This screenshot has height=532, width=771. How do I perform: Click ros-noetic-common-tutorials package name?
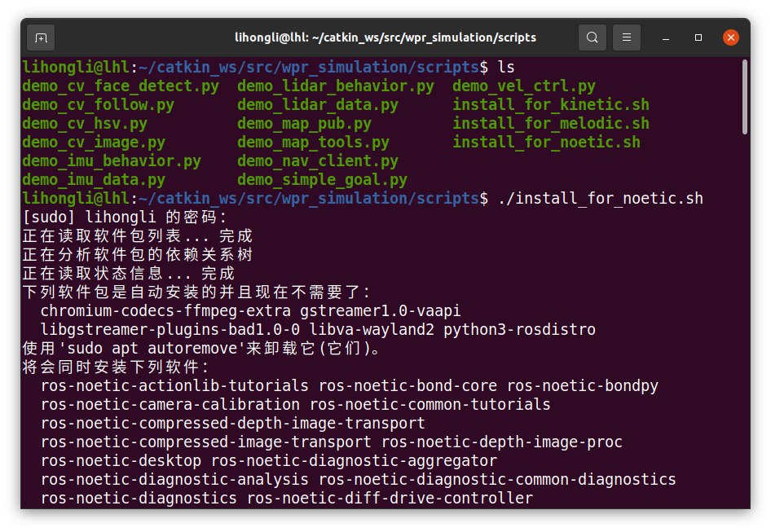pyautogui.click(x=430, y=404)
